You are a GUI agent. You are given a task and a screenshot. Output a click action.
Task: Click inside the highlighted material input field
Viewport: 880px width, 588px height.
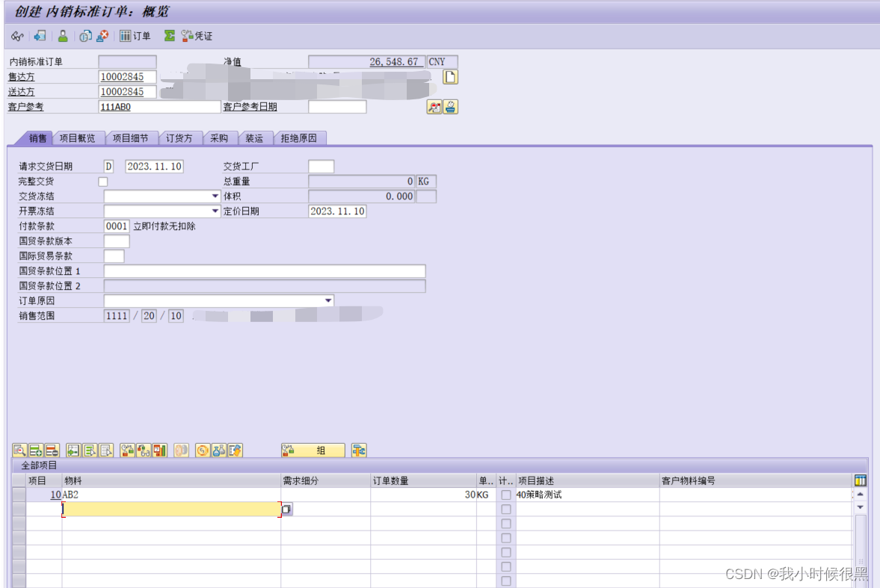(172, 508)
